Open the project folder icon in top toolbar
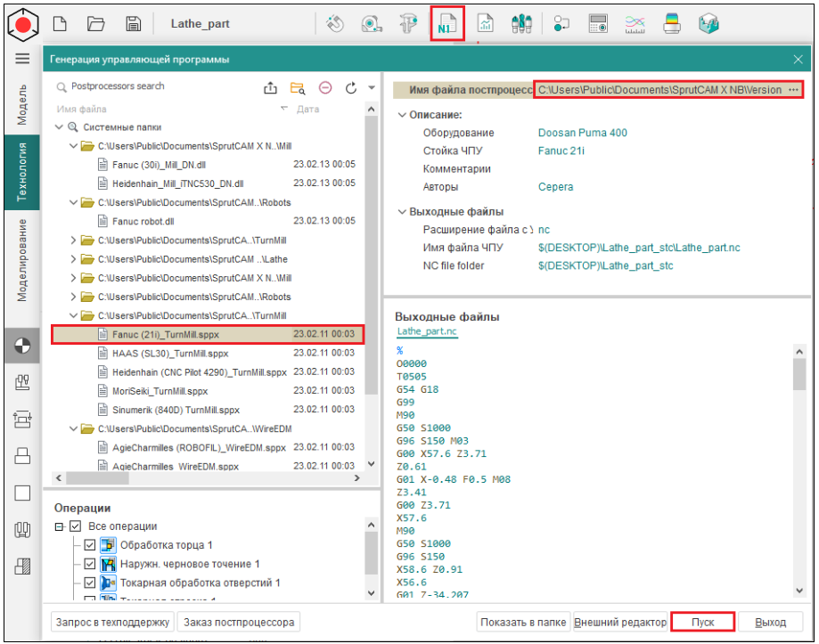The height and width of the screenshot is (644, 819). [x=95, y=24]
